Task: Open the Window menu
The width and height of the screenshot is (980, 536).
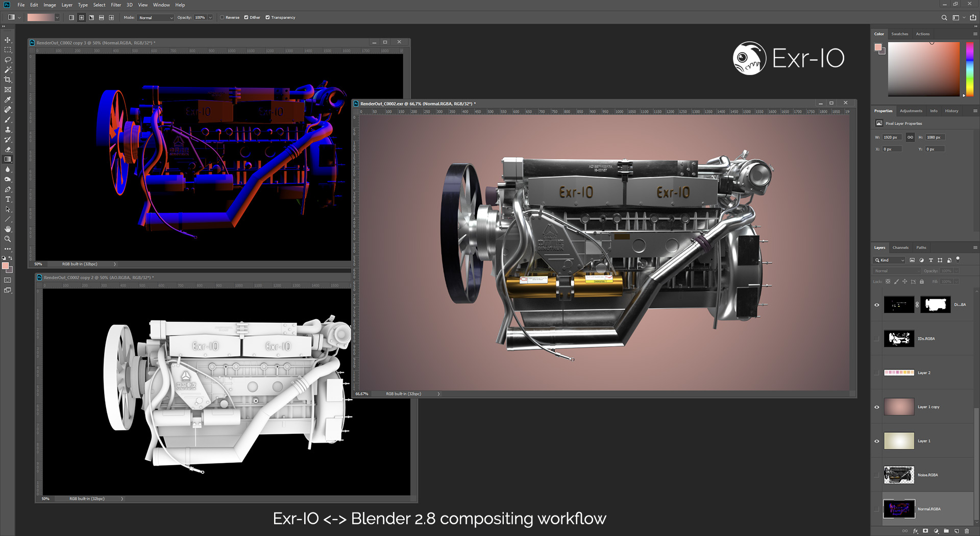Action: pyautogui.click(x=161, y=5)
